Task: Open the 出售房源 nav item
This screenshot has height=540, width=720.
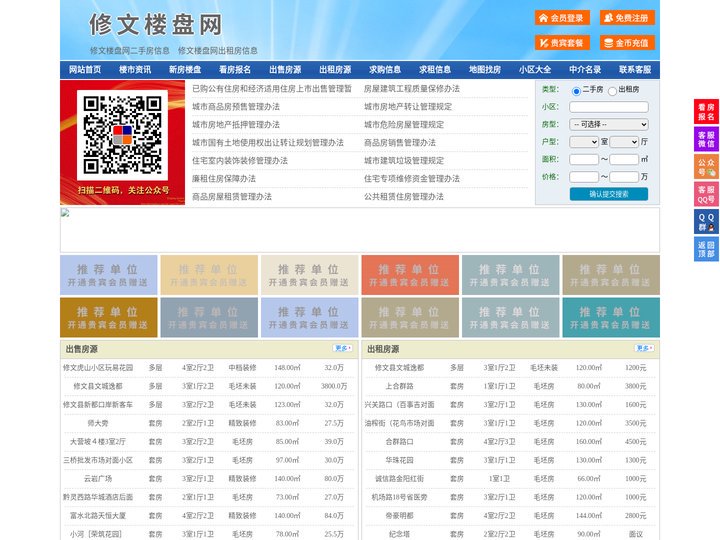Action: (x=285, y=70)
